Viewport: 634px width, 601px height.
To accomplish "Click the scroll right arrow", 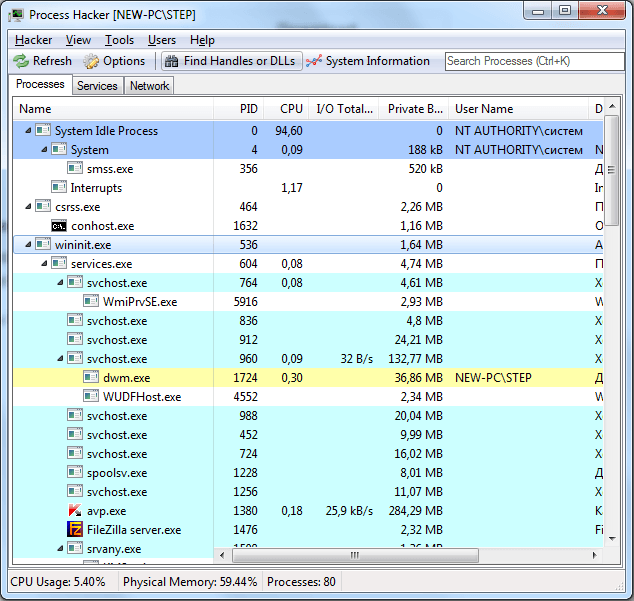I will [595, 555].
